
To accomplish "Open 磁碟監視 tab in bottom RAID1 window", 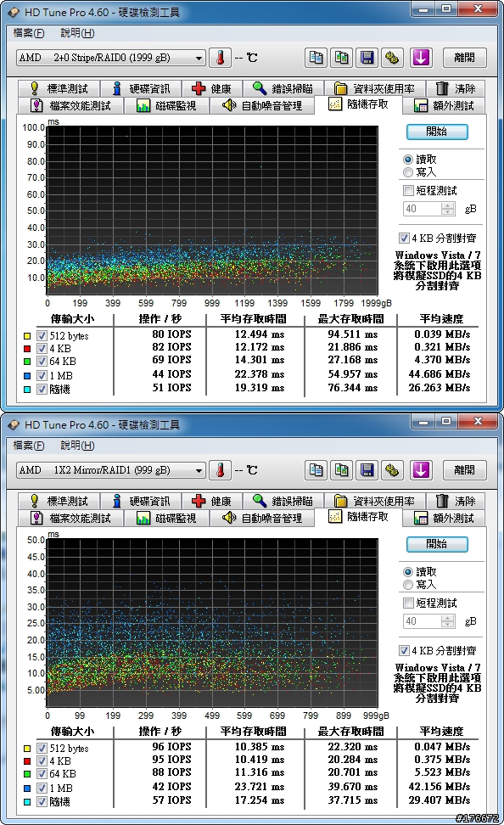I will point(166,519).
